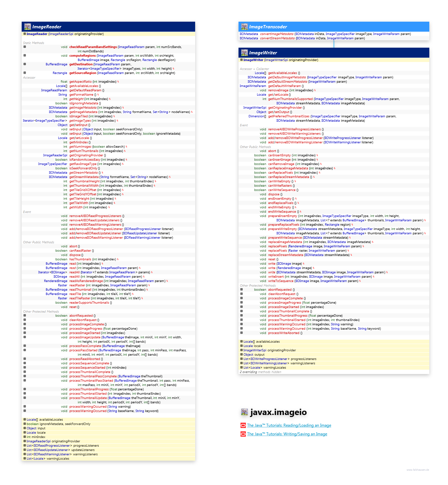
Task: Click the canReadRaster method
Action: coord(80,251)
